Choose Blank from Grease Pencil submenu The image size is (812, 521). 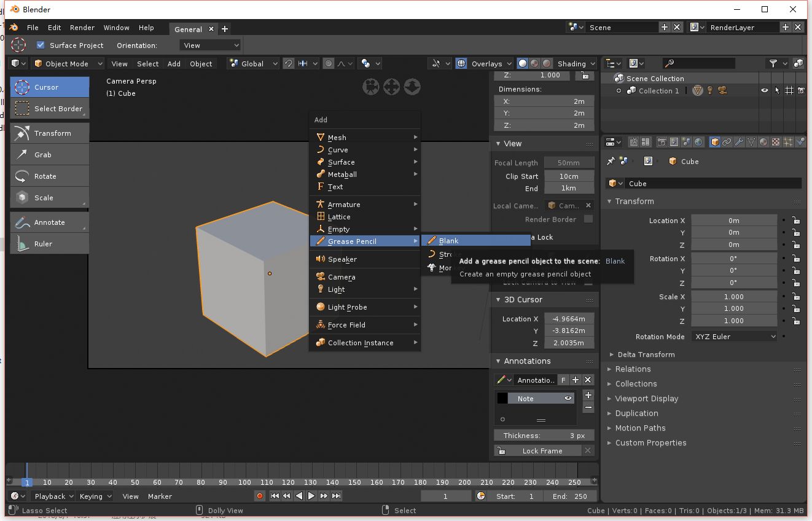click(x=448, y=241)
